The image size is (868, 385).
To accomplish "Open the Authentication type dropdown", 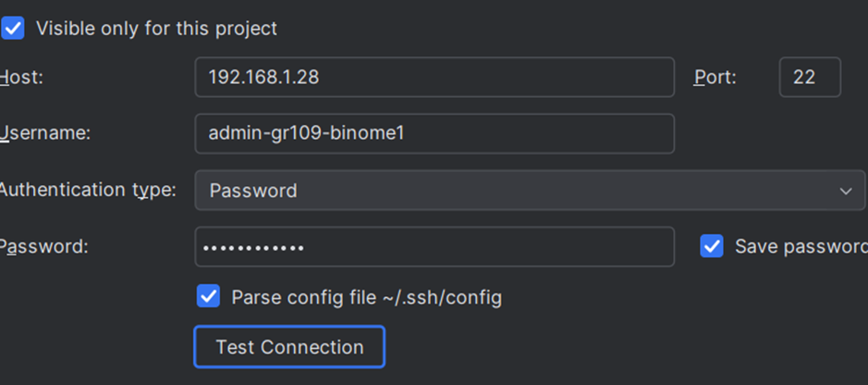I will pos(530,191).
